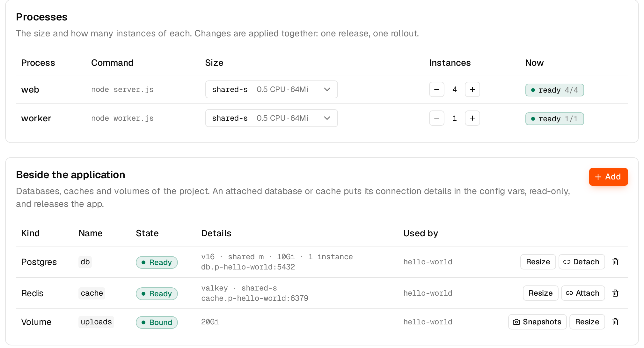Click the Volume kind cell
This screenshot has width=644, height=348.
tap(36, 322)
